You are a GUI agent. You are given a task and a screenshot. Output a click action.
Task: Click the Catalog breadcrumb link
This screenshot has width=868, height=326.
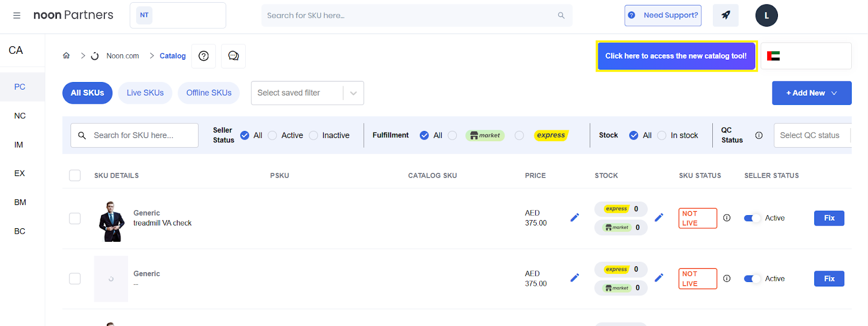point(173,56)
